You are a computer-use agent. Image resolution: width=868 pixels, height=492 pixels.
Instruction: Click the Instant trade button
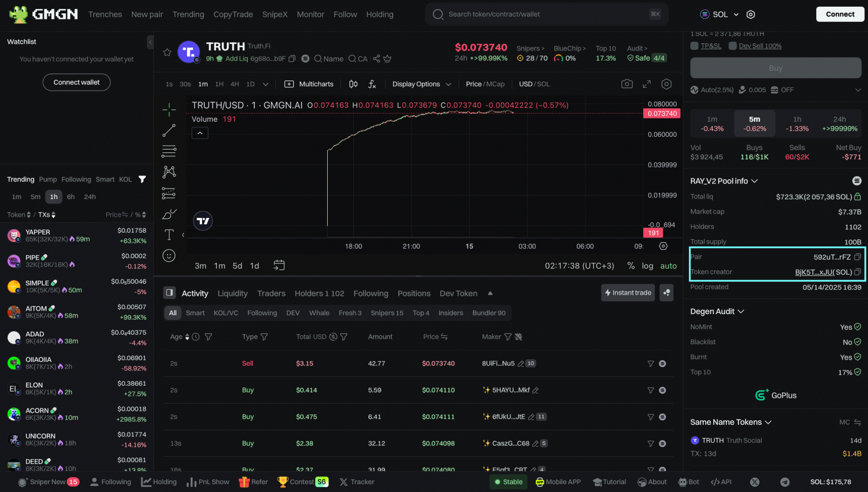[x=628, y=293]
